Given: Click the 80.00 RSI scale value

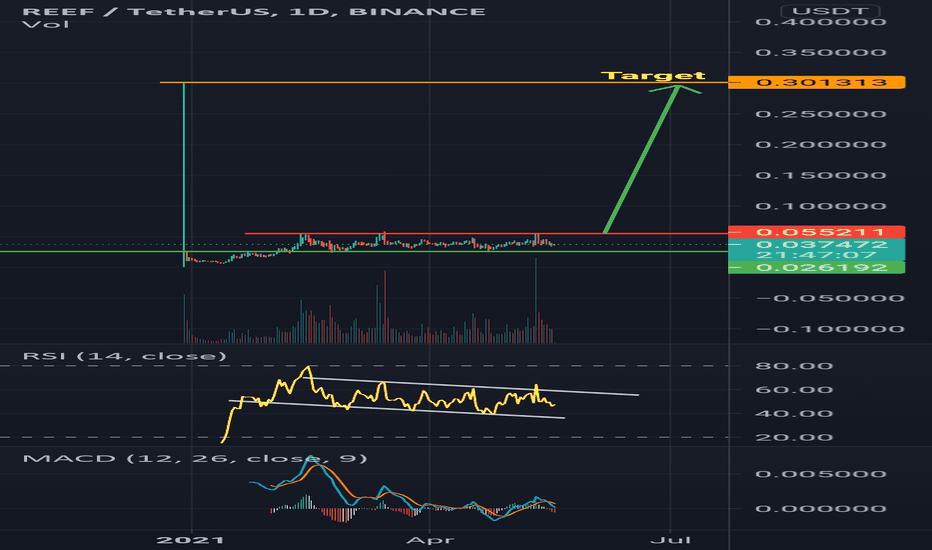Looking at the screenshot, I should 794,366.
